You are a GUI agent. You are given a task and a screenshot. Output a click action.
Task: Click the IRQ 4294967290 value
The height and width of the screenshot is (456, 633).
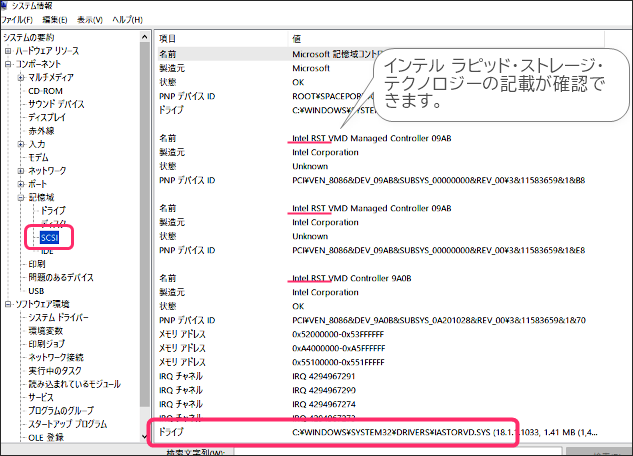pos(324,390)
